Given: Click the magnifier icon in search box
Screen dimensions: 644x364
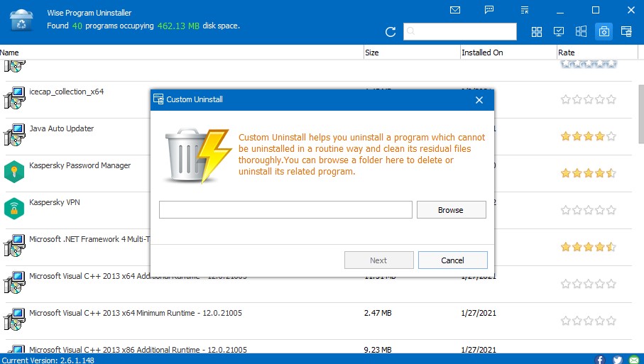Looking at the screenshot, I should (x=410, y=31).
